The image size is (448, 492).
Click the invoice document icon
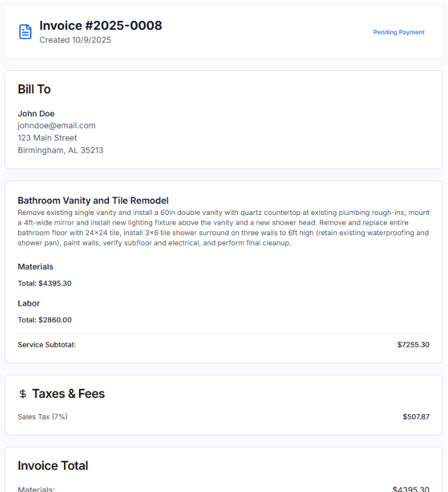(25, 32)
